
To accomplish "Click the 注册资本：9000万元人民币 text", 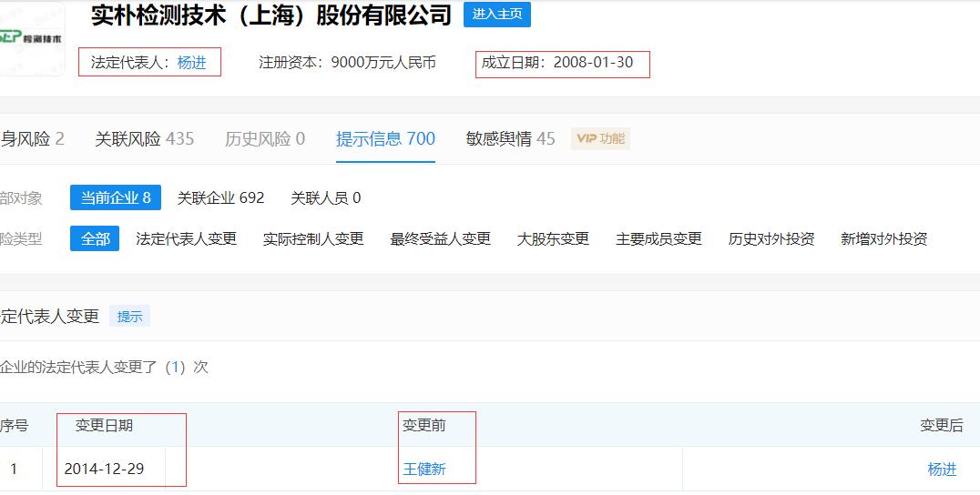I will pyautogui.click(x=348, y=63).
